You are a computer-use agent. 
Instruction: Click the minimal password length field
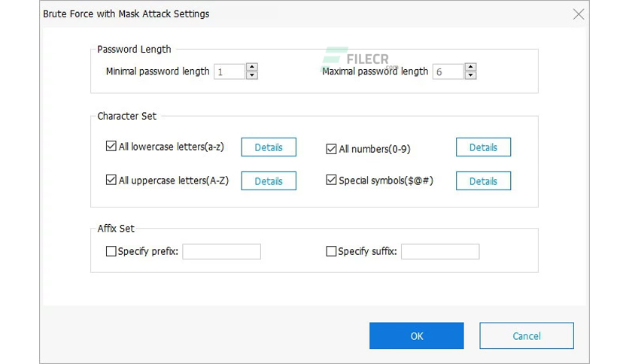[x=229, y=71]
